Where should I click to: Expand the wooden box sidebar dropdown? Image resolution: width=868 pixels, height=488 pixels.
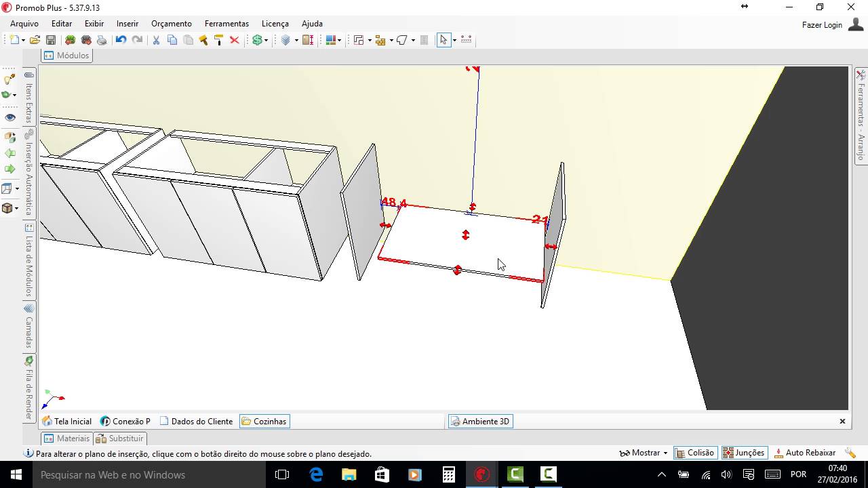(16, 209)
